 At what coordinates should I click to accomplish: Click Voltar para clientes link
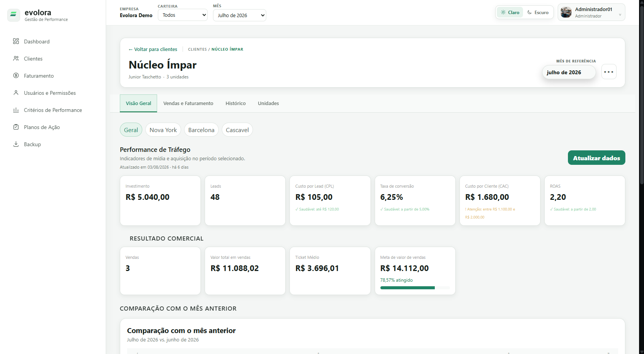tap(153, 49)
